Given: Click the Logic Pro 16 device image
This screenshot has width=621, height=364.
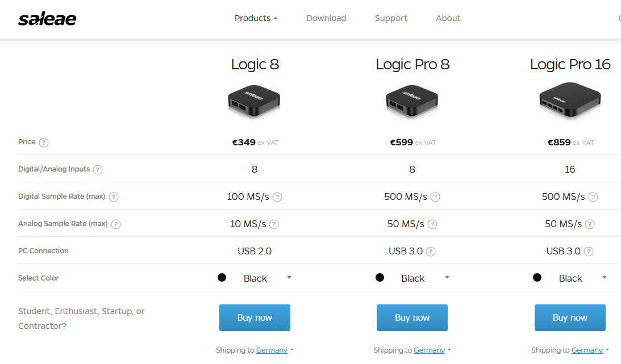Looking at the screenshot, I should pyautogui.click(x=570, y=100).
